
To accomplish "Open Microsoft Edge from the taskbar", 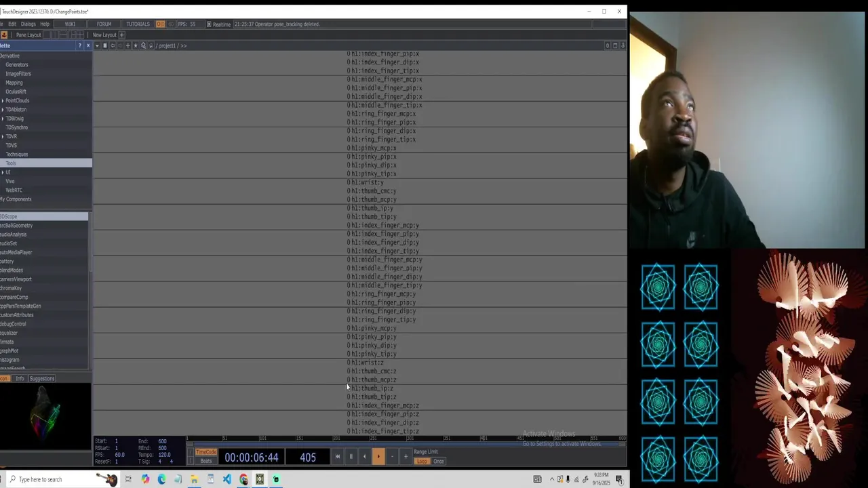I will pyautogui.click(x=161, y=479).
